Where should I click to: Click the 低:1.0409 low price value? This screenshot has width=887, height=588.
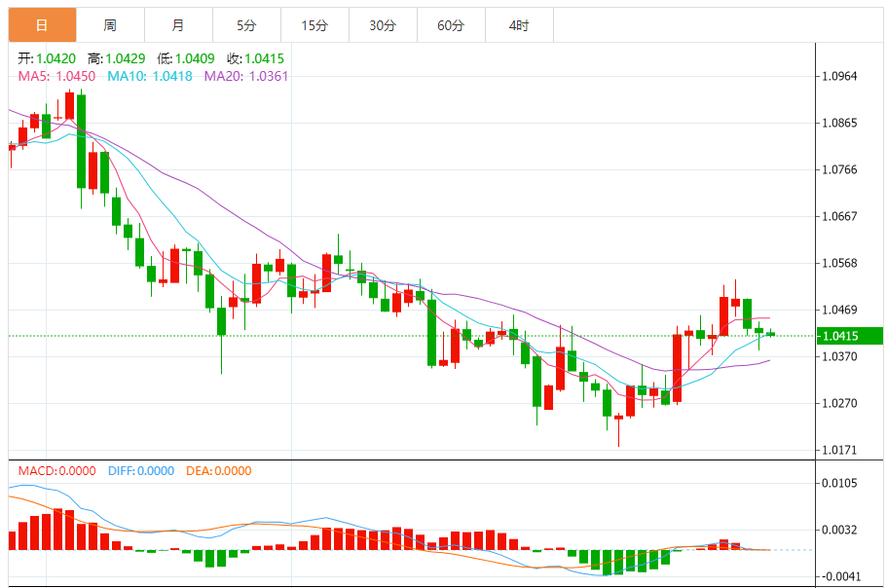[x=186, y=58]
